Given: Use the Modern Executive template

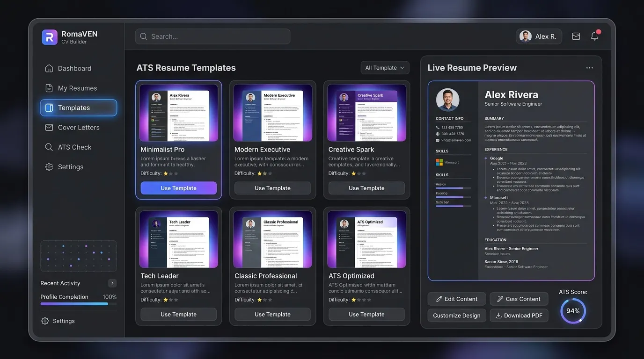Looking at the screenshot, I should pos(273,188).
